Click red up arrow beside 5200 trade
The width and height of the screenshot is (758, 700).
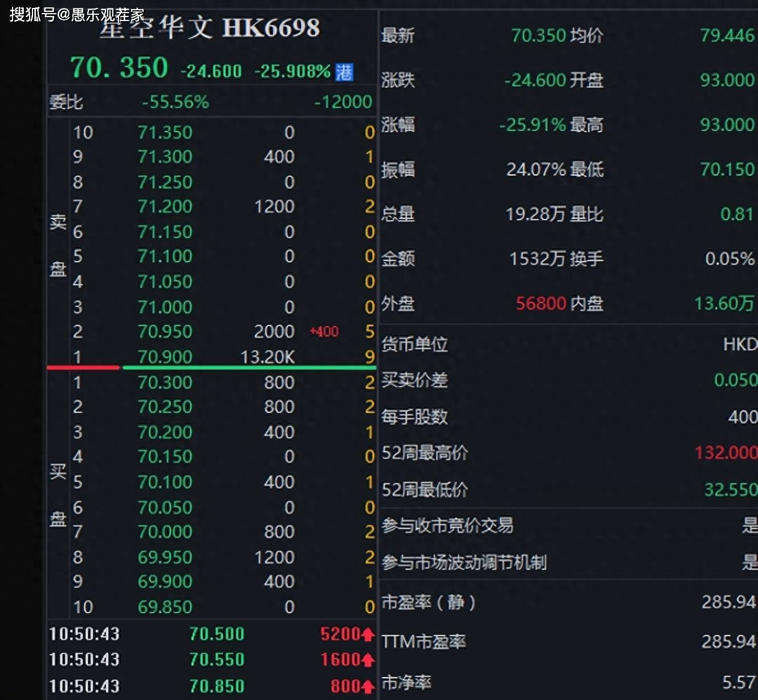click(x=368, y=634)
